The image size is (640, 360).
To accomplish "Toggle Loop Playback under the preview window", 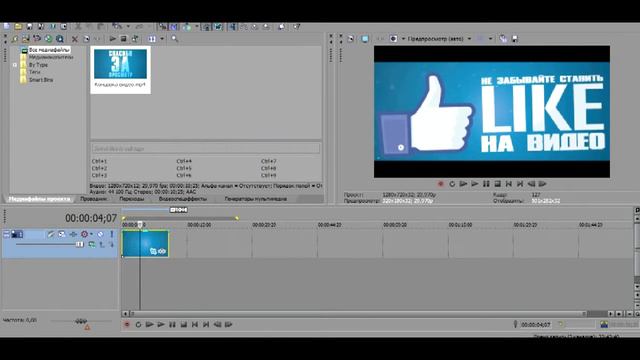I will pyautogui.click(x=452, y=184).
